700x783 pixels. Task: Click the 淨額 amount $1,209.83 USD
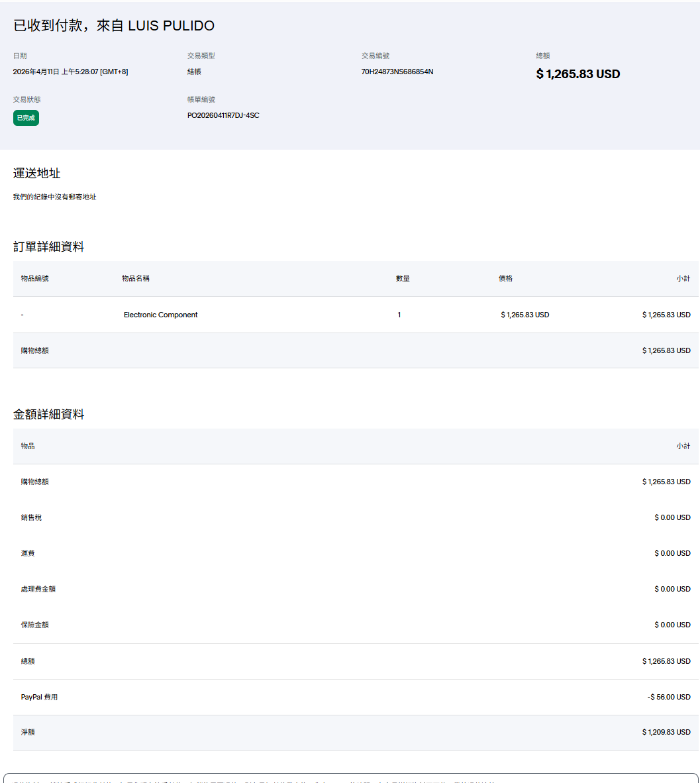[666, 732]
